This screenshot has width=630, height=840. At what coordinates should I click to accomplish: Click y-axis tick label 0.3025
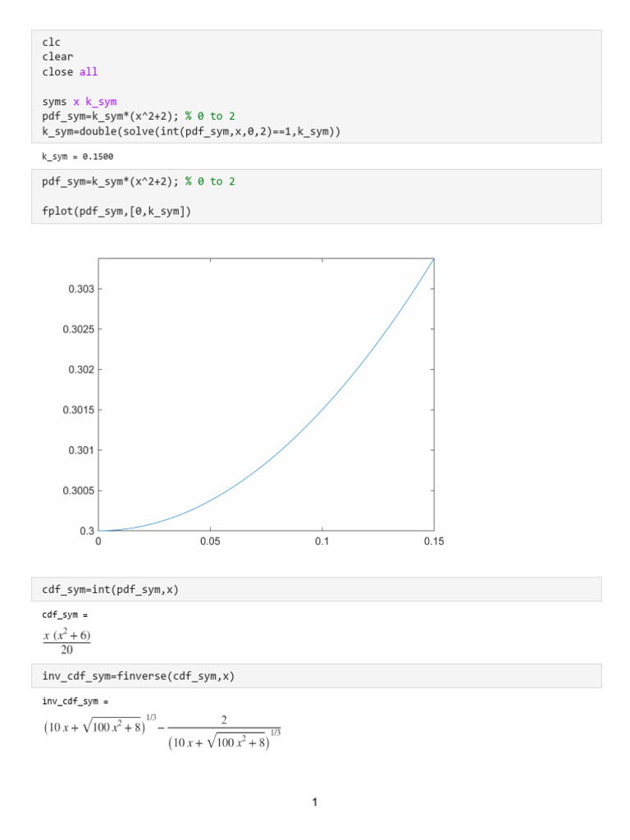[78, 330]
